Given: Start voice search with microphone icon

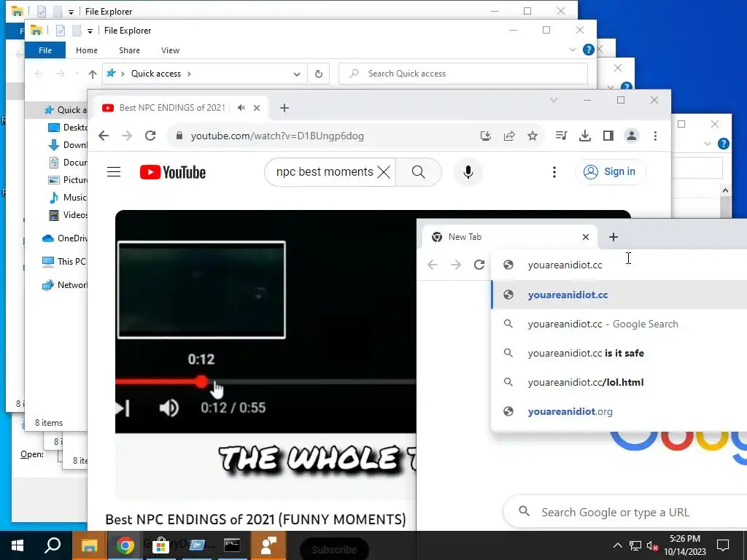Looking at the screenshot, I should [x=468, y=172].
